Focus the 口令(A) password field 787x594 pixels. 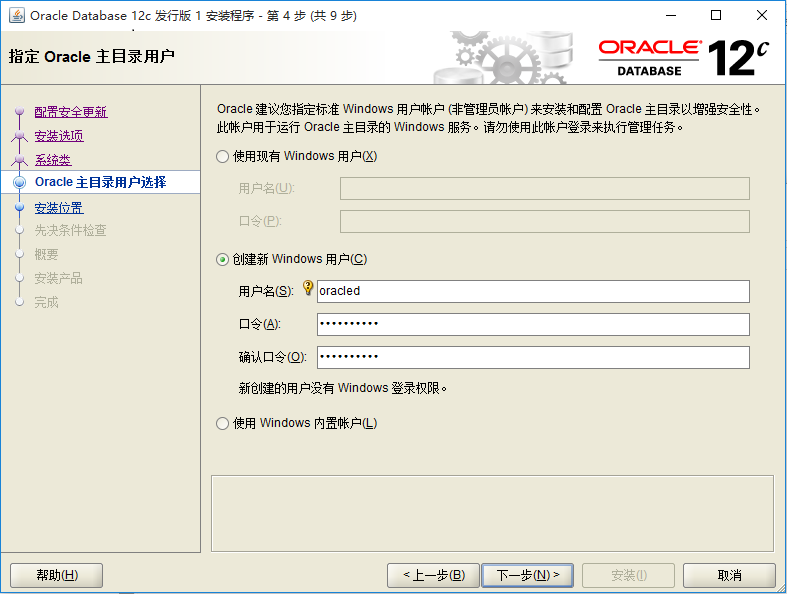click(533, 324)
